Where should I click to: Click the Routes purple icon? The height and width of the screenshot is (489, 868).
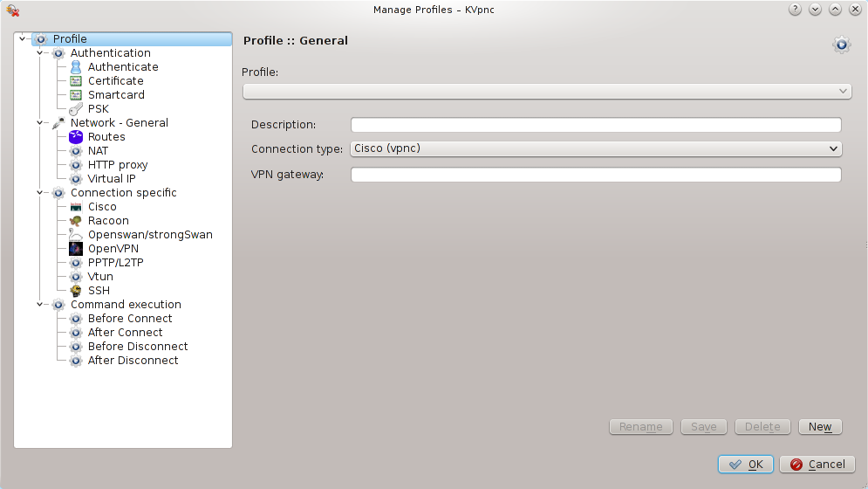(x=76, y=137)
